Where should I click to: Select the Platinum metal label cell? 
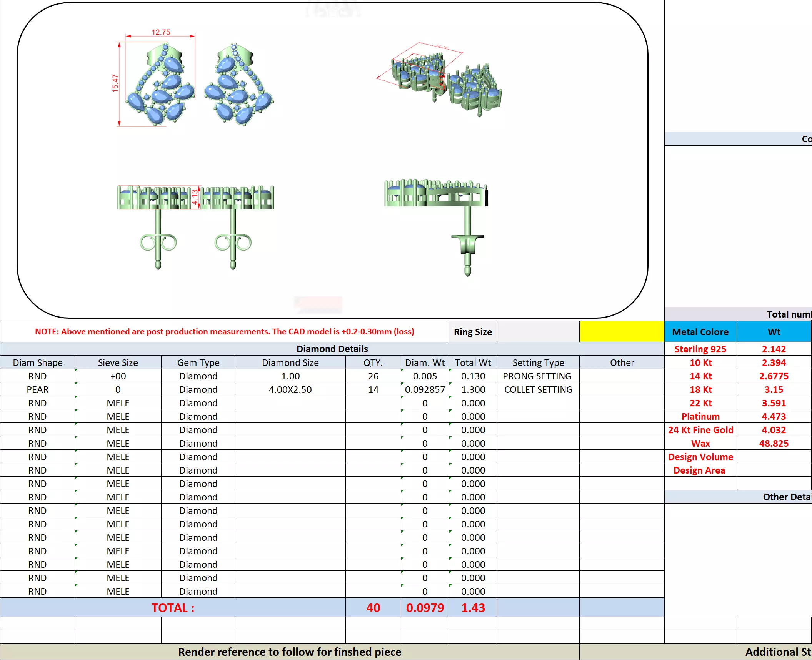(700, 416)
